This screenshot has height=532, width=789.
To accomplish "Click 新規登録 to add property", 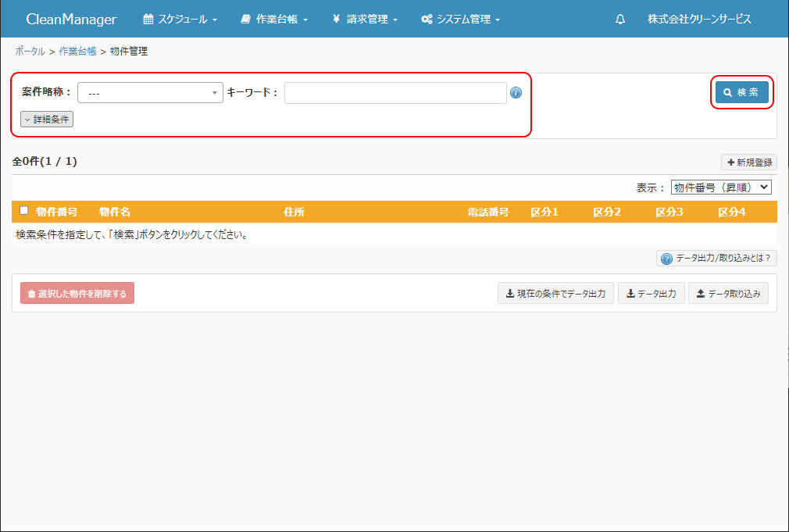I will (748, 162).
